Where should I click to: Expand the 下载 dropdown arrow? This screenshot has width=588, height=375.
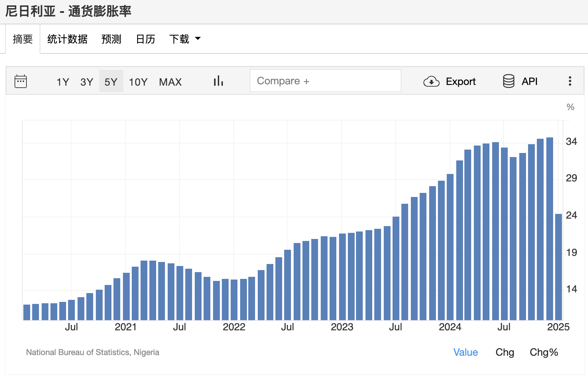click(198, 39)
